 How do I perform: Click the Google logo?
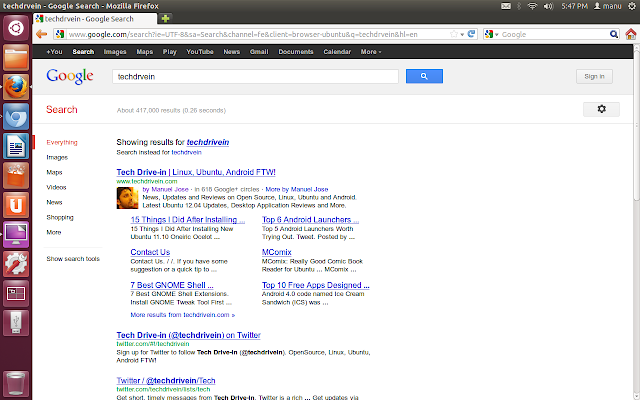[x=70, y=76]
